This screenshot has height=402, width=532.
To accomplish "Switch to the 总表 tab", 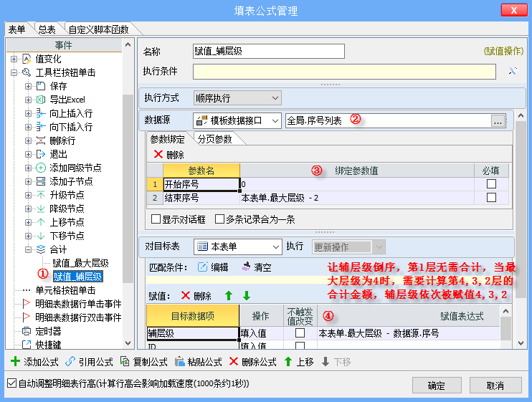I will click(x=47, y=29).
